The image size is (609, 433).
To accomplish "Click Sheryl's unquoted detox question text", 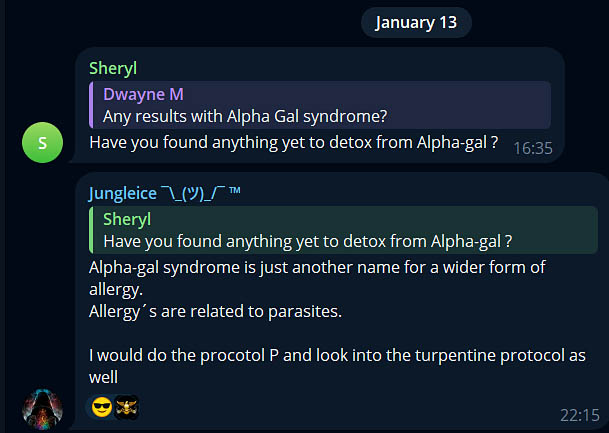I will click(293, 142).
